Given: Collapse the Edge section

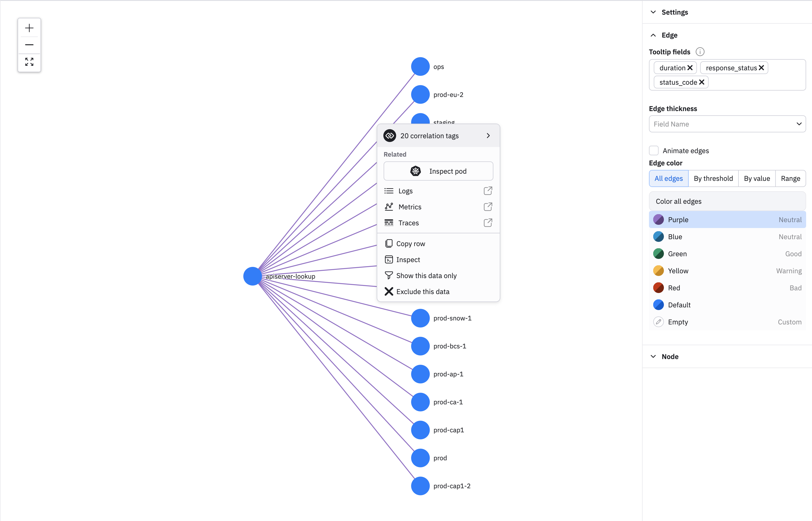Looking at the screenshot, I should click(669, 35).
